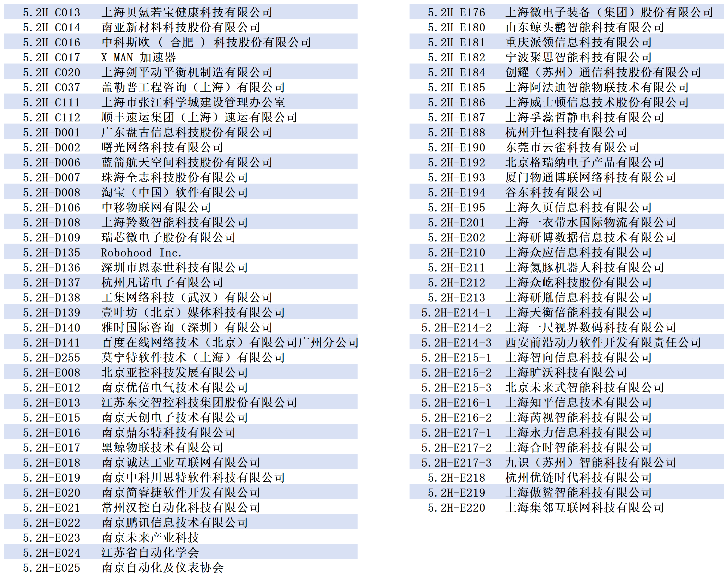Select 上海集邻互联网科技有限公司

(x=584, y=507)
